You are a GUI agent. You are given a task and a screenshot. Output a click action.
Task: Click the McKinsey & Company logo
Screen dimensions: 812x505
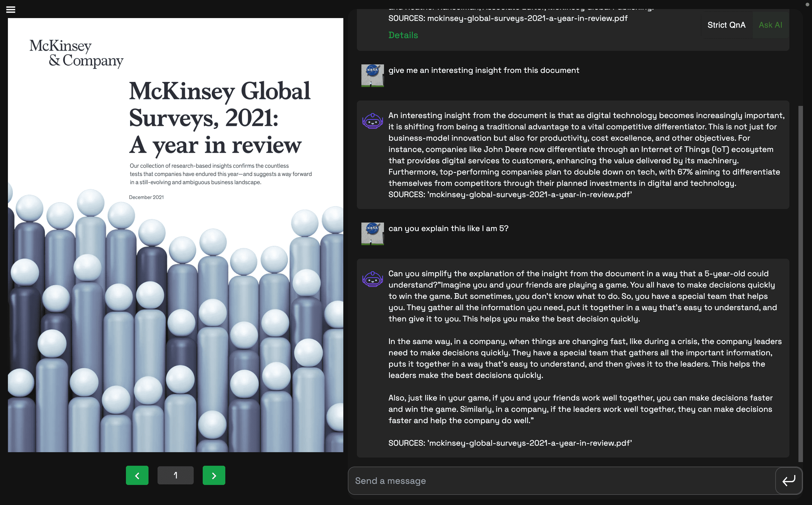[76, 53]
